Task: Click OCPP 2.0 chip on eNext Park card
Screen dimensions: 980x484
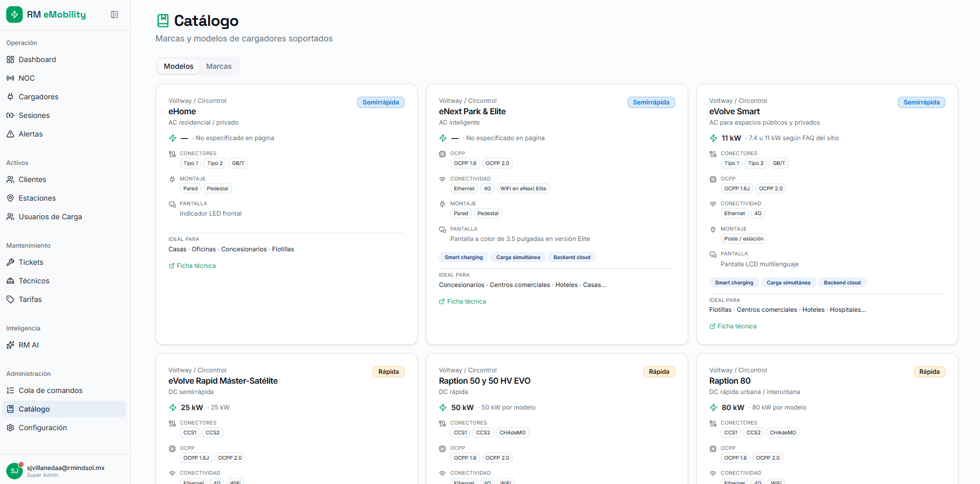Action: click(497, 163)
